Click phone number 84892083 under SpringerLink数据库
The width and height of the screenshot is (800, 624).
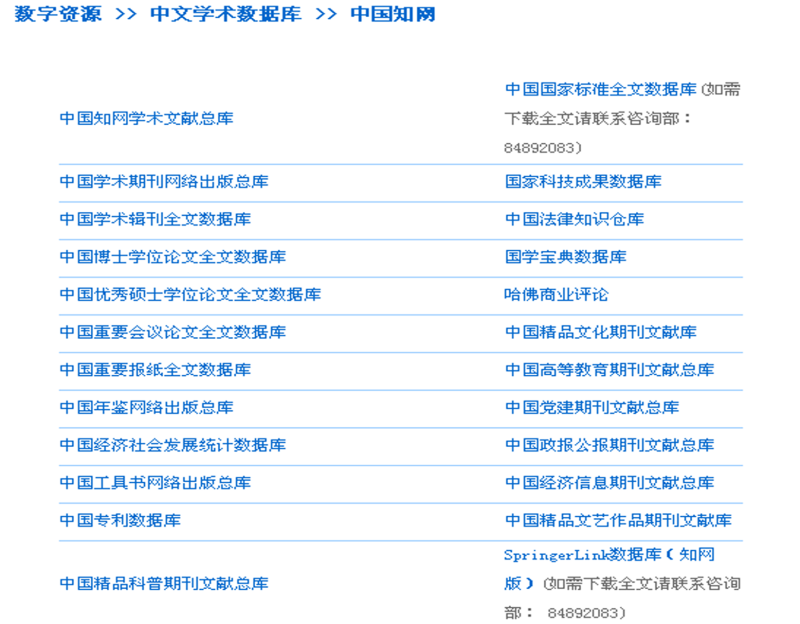coord(583,613)
